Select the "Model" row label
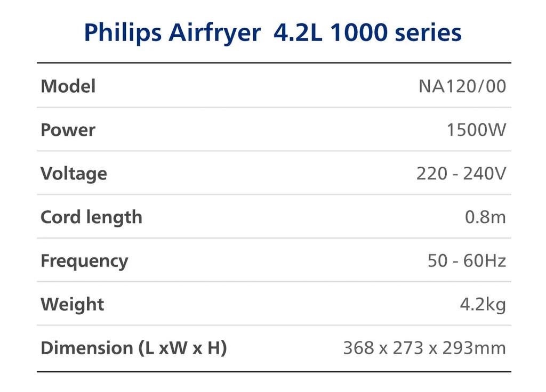 tap(68, 86)
